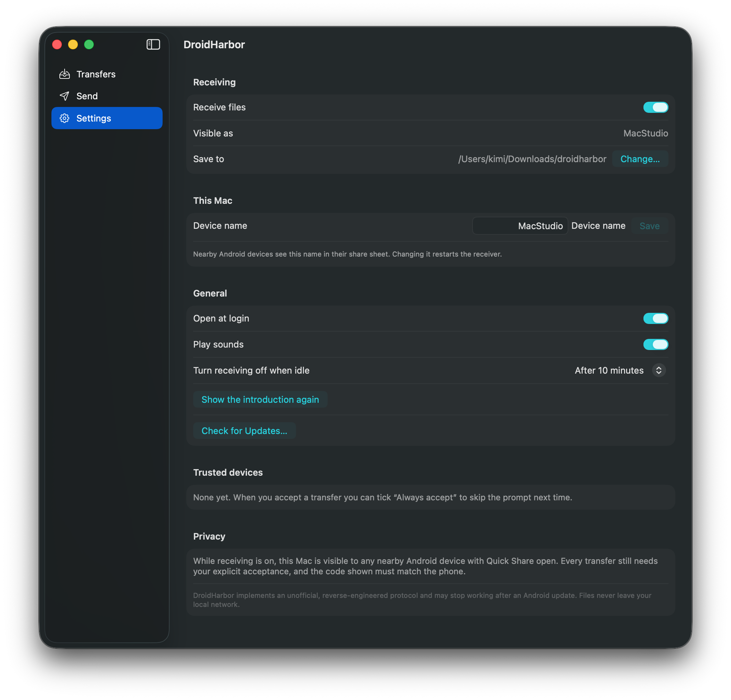
Task: Save the device name
Action: pyautogui.click(x=649, y=226)
